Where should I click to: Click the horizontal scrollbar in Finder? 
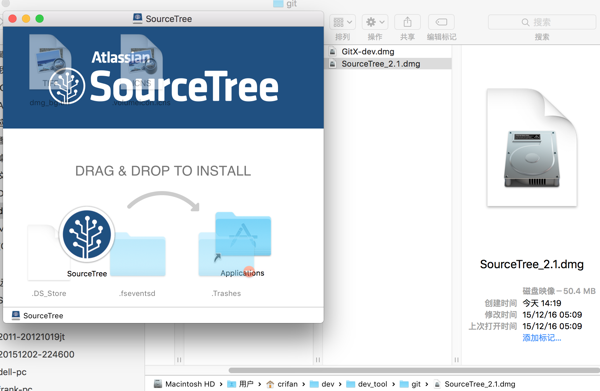[414, 370]
